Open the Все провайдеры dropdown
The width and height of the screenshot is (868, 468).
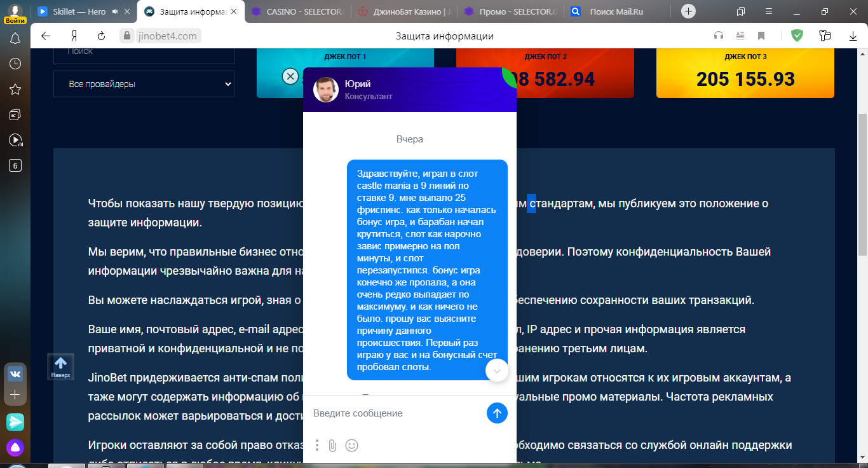tap(144, 84)
